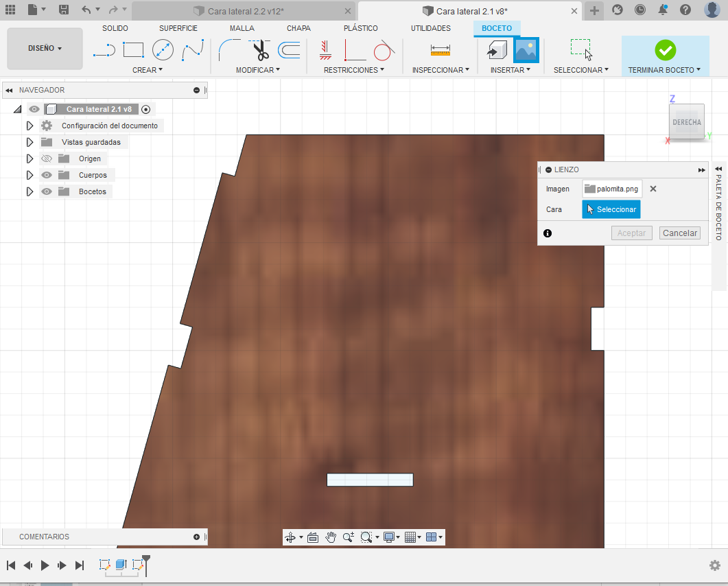Screen dimensions: 728x586
Task: Click the green Finish Sketch checkmark
Action: tap(665, 50)
